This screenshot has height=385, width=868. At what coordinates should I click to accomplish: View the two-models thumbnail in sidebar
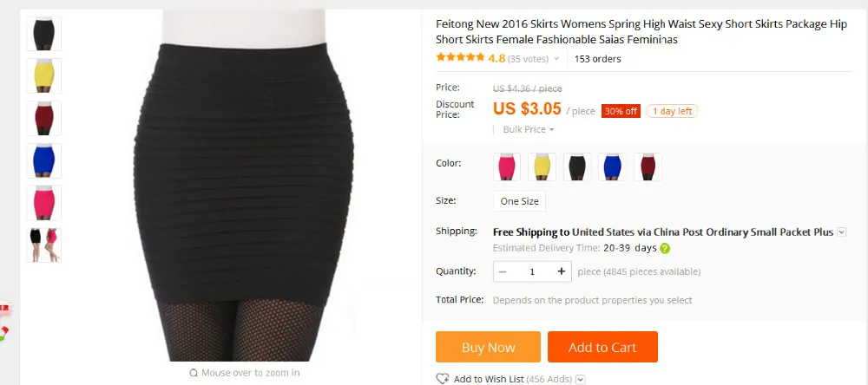click(43, 245)
